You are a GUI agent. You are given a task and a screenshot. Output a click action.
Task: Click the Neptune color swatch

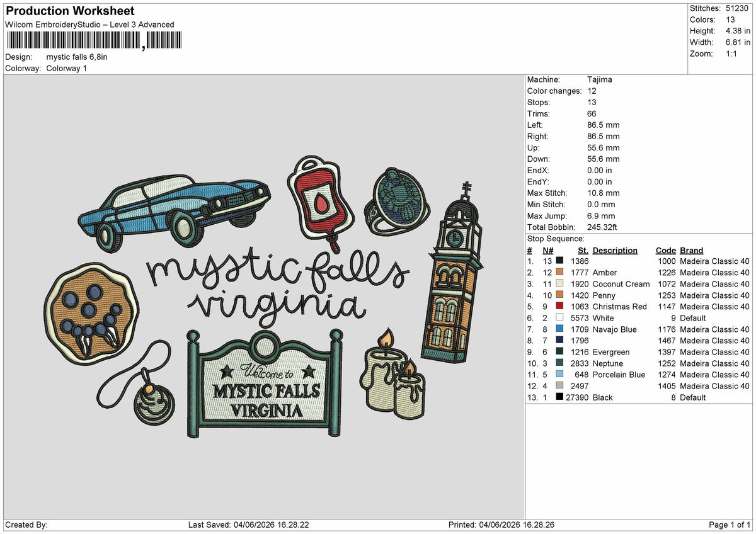coord(559,363)
